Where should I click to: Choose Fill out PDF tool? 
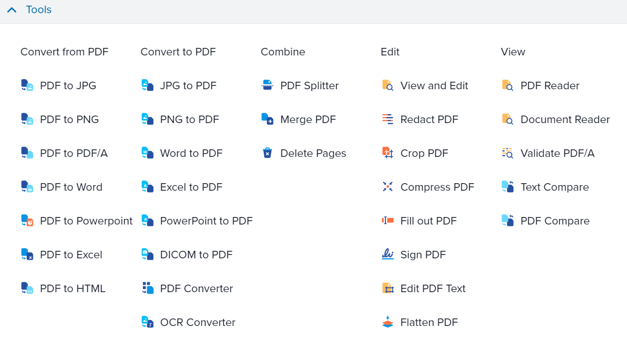[429, 221]
